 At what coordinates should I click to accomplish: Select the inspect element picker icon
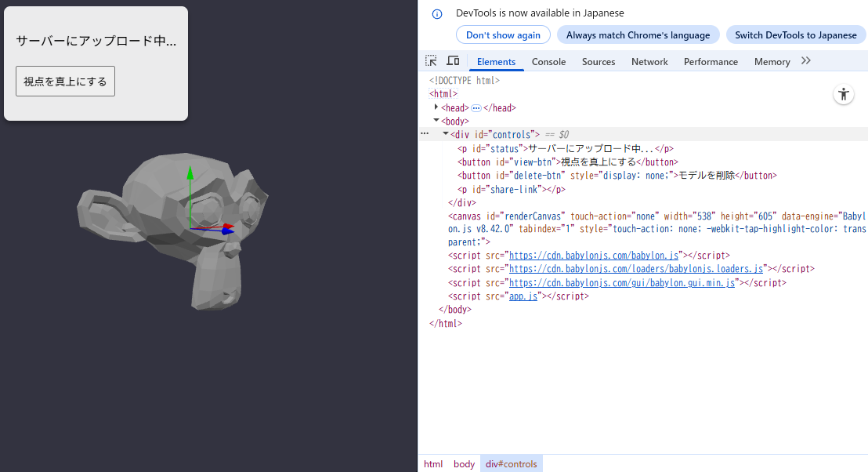[x=431, y=61]
